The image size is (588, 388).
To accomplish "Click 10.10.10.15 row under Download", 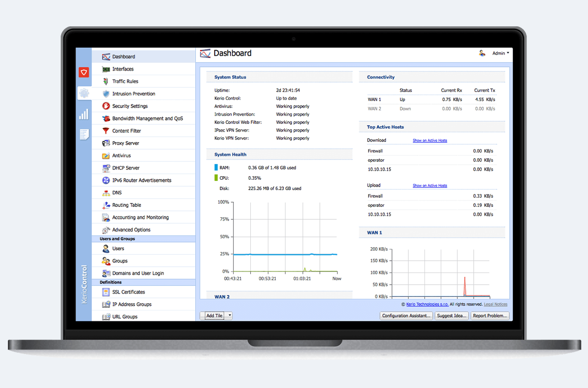I will (x=432, y=169).
